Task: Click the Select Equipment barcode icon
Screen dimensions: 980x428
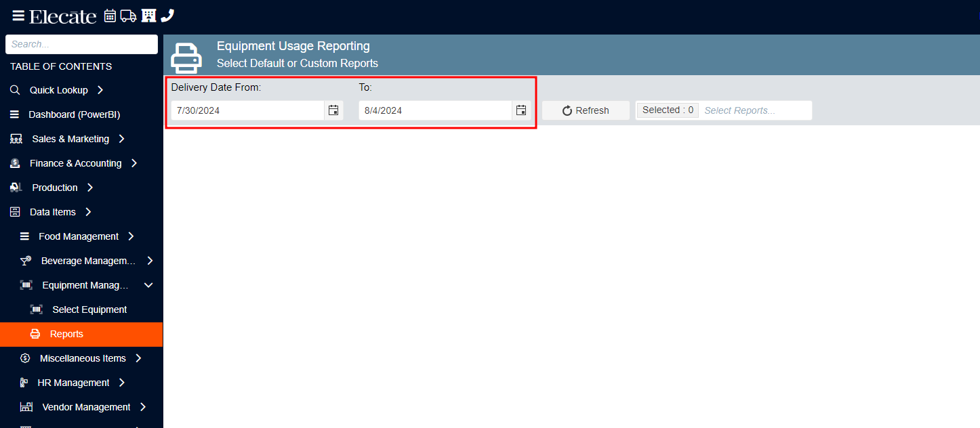Action: (37, 309)
